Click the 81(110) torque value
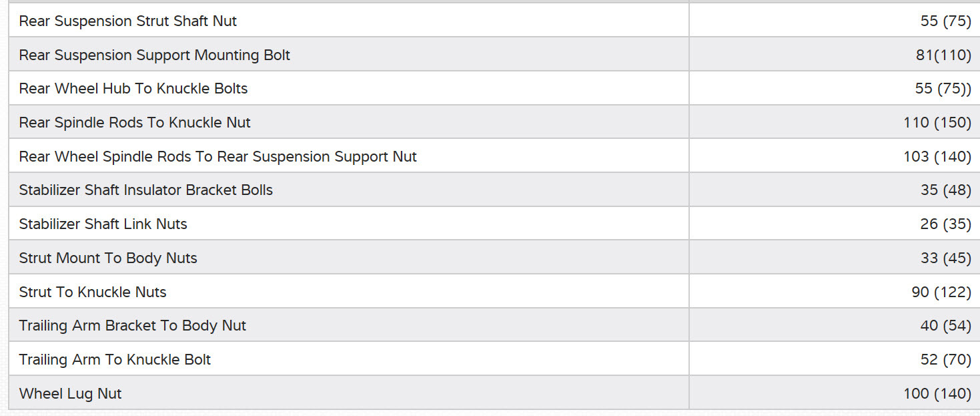The image size is (980, 416). pos(943,55)
